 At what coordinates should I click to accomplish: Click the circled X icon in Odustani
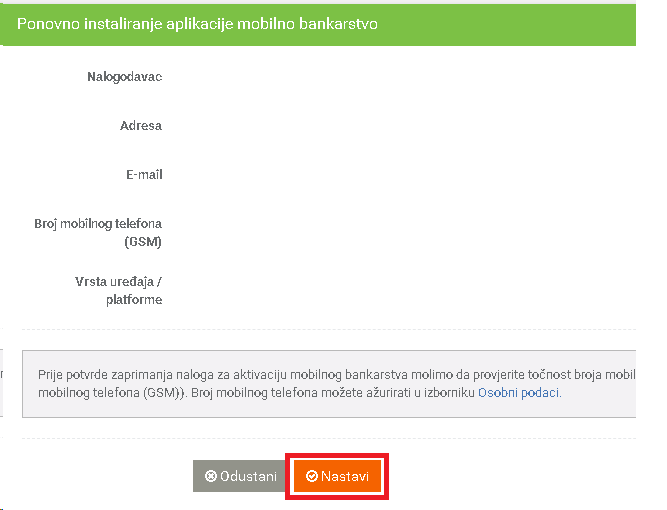point(211,476)
